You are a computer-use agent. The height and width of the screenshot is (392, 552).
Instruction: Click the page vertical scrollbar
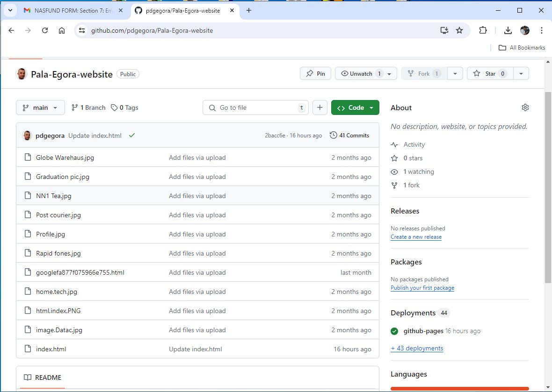tap(548, 188)
